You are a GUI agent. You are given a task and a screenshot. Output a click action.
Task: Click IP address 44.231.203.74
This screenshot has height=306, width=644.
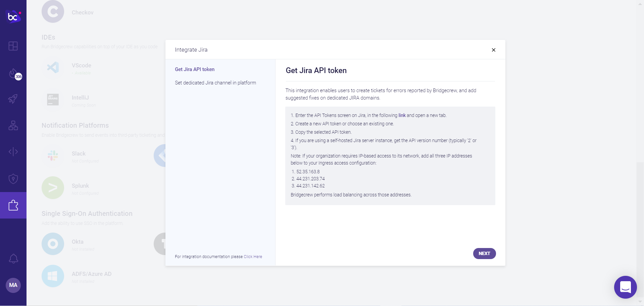pos(310,179)
